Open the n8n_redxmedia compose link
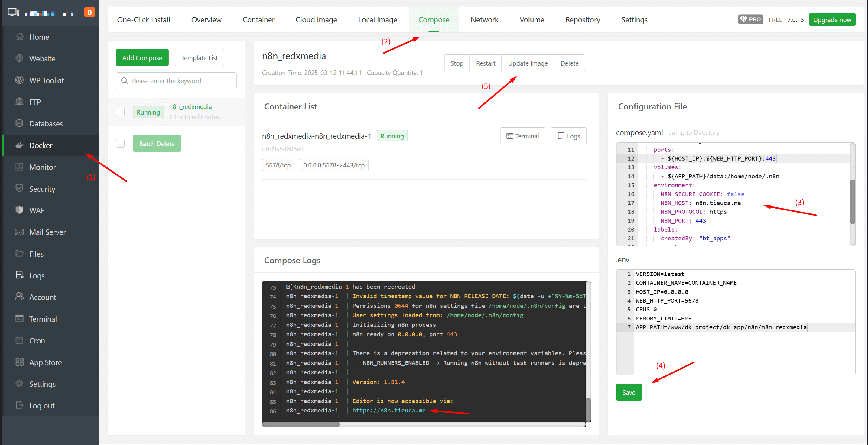 coord(190,106)
